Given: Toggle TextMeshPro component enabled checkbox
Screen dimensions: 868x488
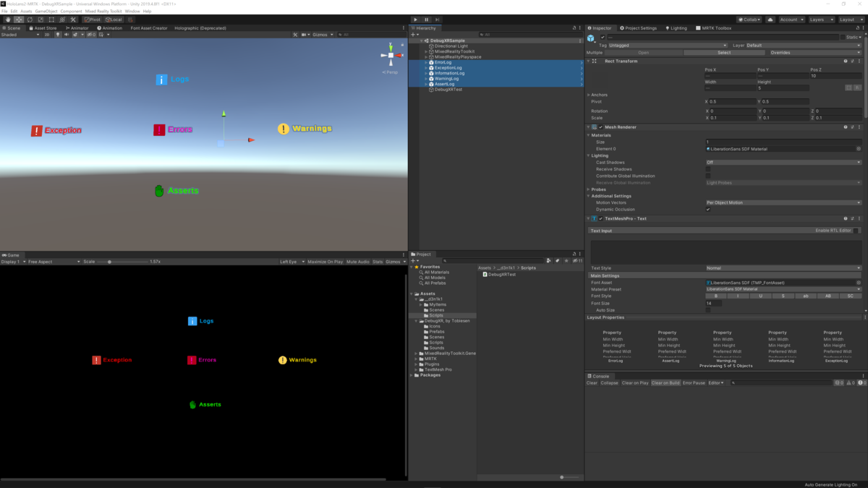Looking at the screenshot, I should tap(600, 218).
